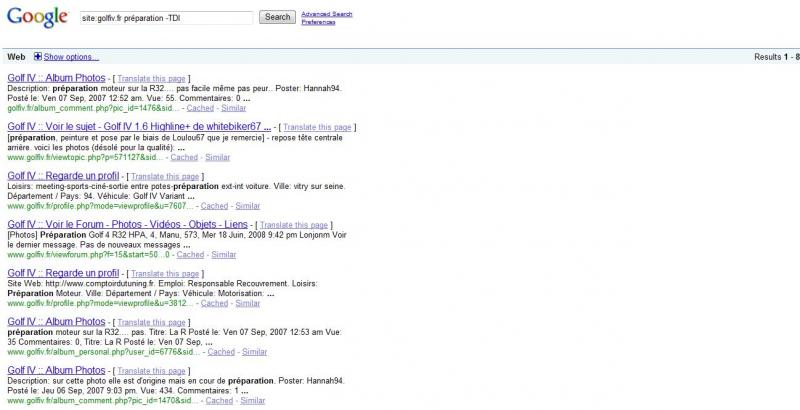Open Similar pages for profile u=3812 result

pyautogui.click(x=248, y=303)
